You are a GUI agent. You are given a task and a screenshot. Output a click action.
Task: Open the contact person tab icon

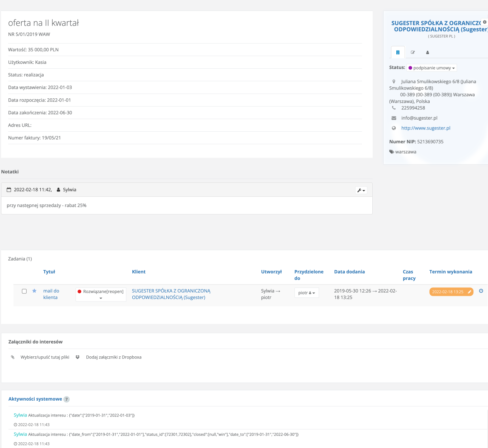[x=427, y=52]
